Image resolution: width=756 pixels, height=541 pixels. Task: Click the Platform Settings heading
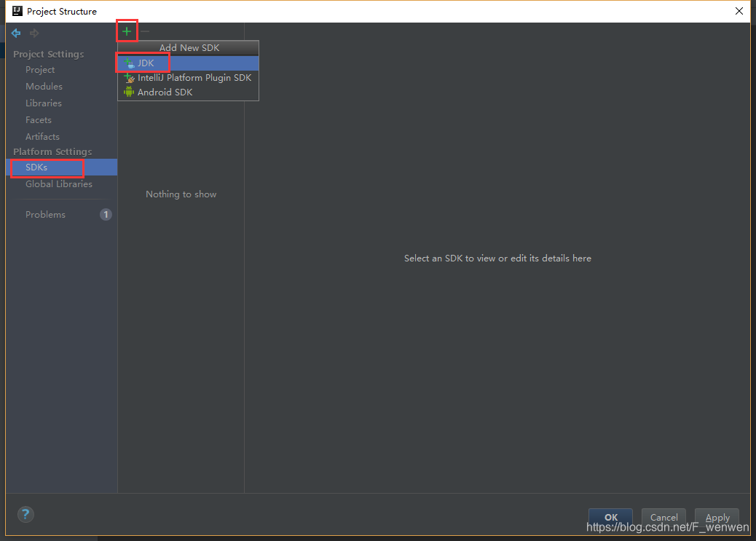click(x=52, y=152)
